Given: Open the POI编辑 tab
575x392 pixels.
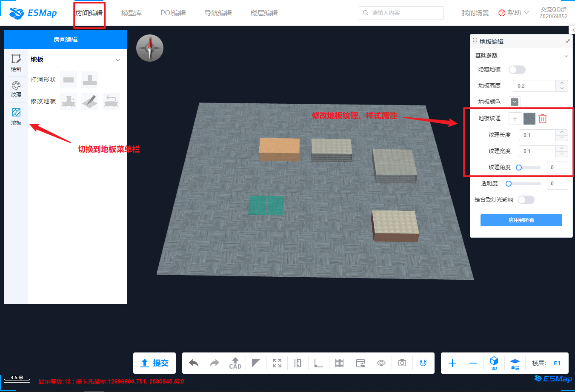Looking at the screenshot, I should click(173, 13).
